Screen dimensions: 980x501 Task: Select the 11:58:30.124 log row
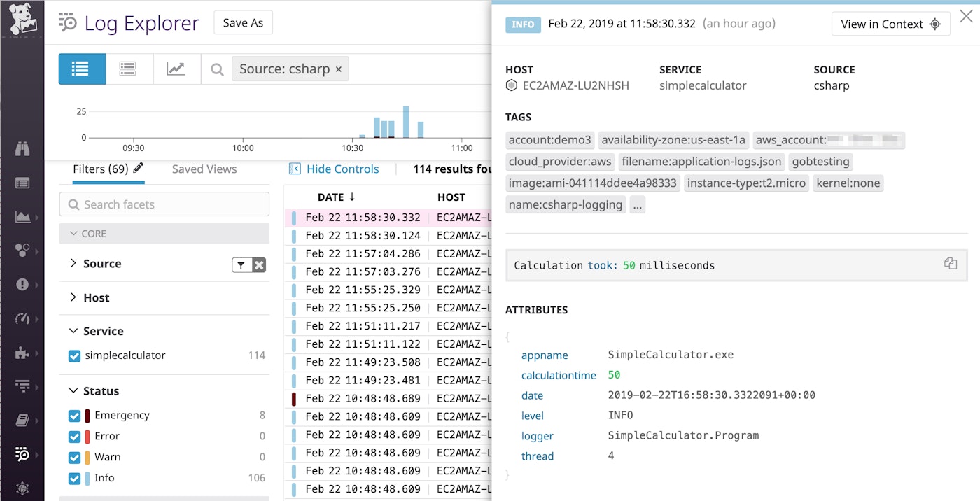(x=388, y=236)
